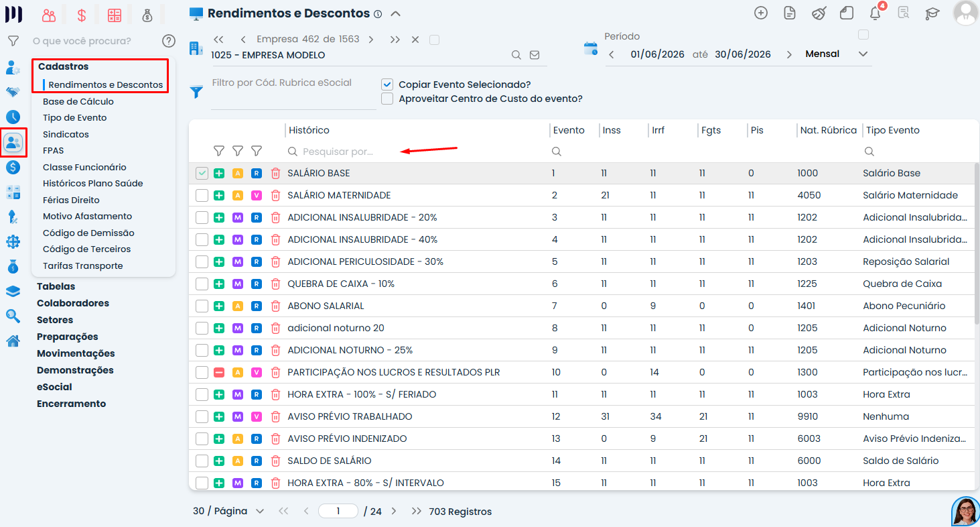980x527 pixels.
Task: Open Código de Demissão menu item
Action: tap(88, 233)
